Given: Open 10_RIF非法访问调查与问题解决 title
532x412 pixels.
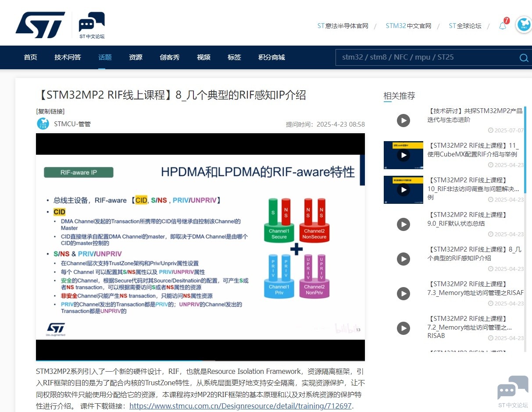Looking at the screenshot, I should coord(473,189).
